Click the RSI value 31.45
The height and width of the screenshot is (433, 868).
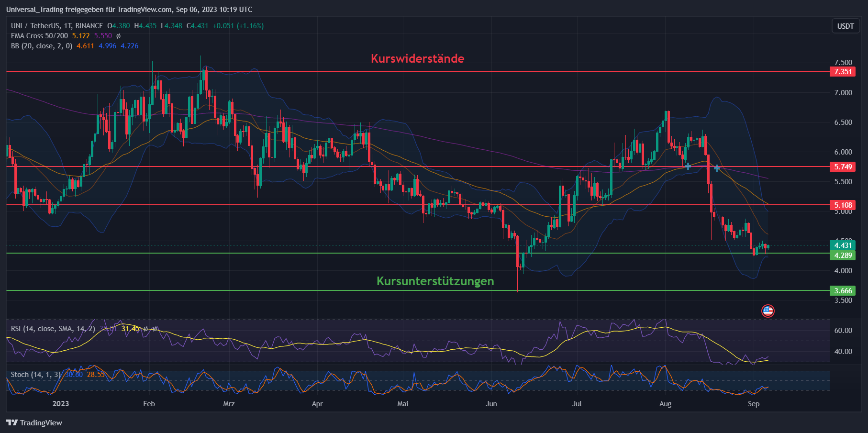[130, 329]
